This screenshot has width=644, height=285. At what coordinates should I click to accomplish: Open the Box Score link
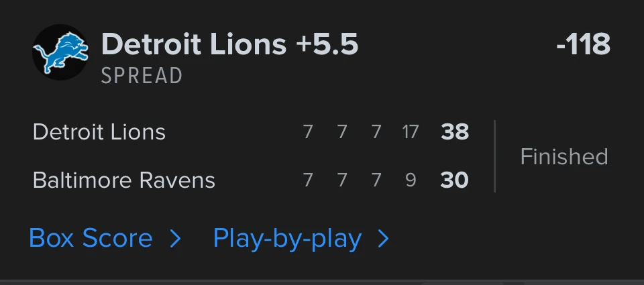[x=91, y=238]
